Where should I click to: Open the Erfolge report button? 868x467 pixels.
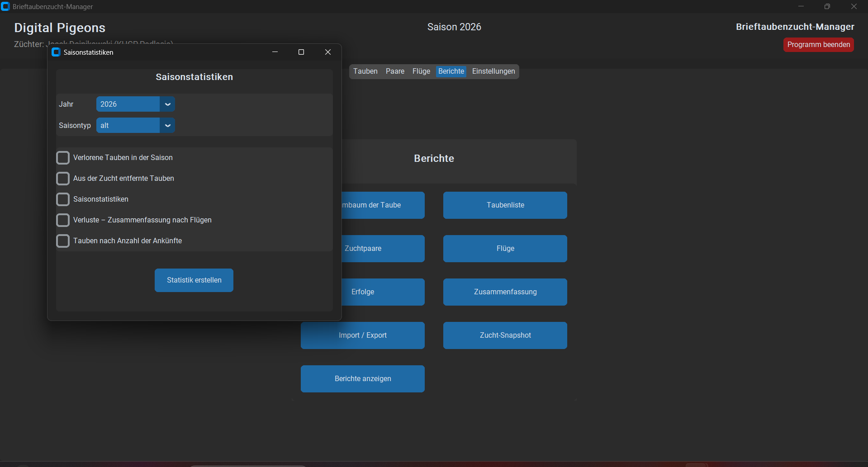click(383, 292)
